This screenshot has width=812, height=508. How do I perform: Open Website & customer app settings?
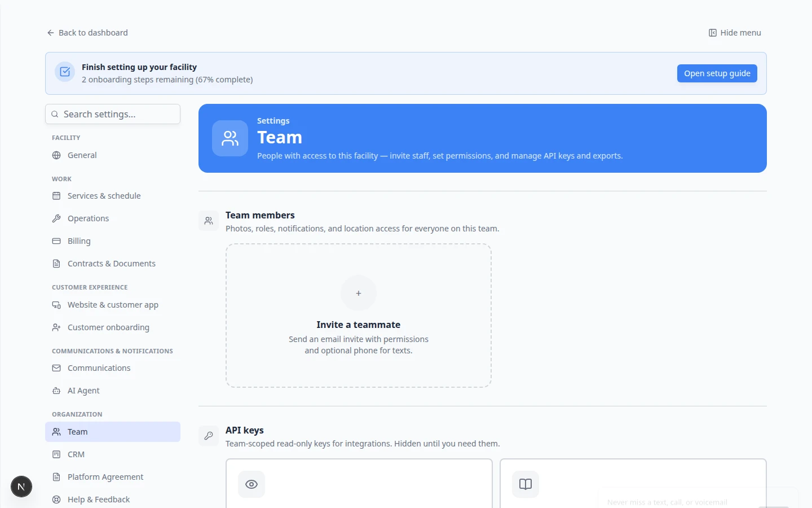point(113,305)
